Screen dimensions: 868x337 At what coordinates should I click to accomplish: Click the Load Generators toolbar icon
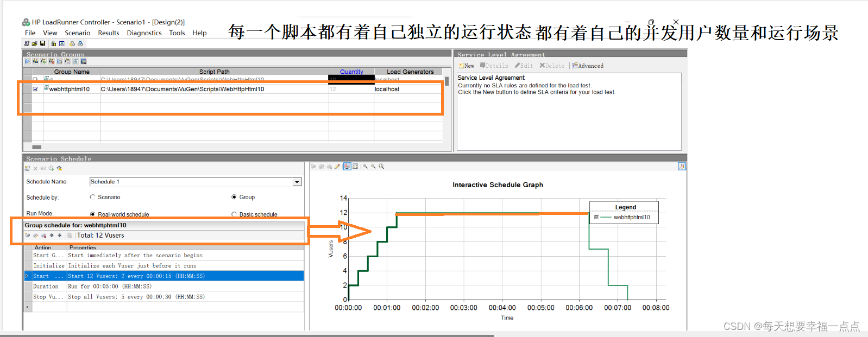click(53, 43)
